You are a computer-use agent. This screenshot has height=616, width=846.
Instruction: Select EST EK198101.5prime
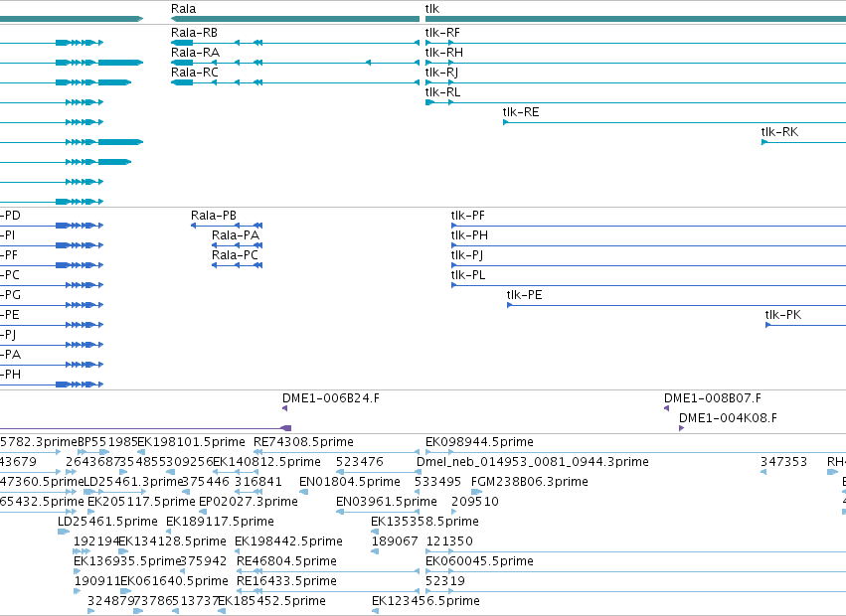pyautogui.click(x=192, y=442)
